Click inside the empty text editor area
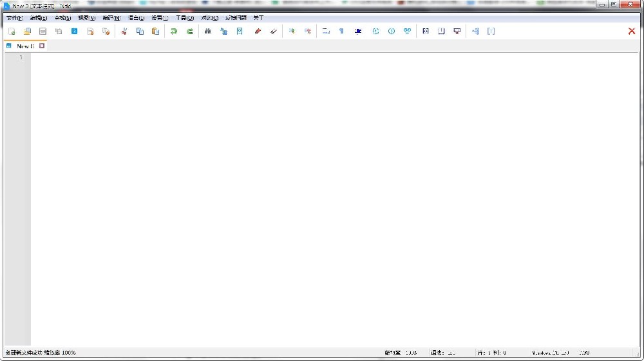 [335, 199]
